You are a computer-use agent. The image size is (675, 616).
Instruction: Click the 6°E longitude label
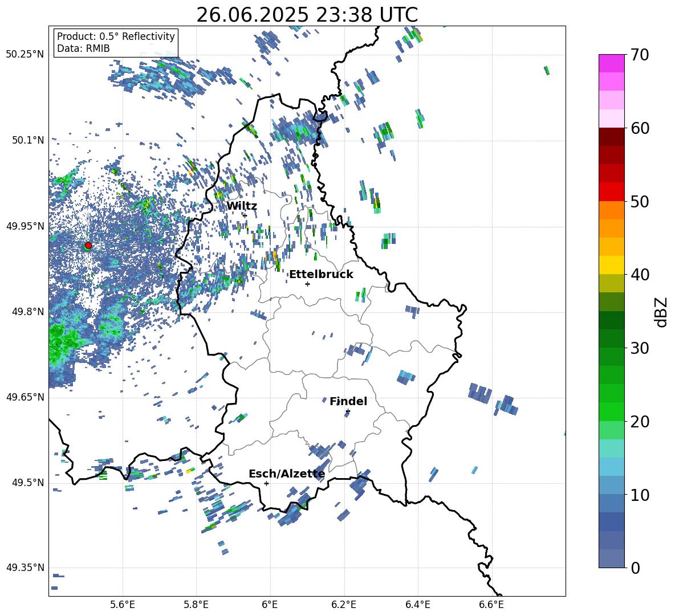point(270,605)
